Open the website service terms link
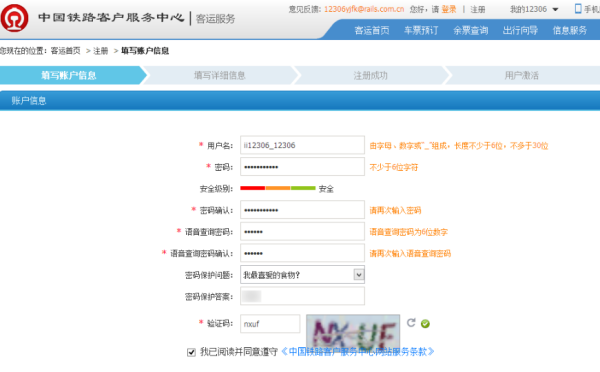This screenshot has width=600, height=372. click(358, 352)
